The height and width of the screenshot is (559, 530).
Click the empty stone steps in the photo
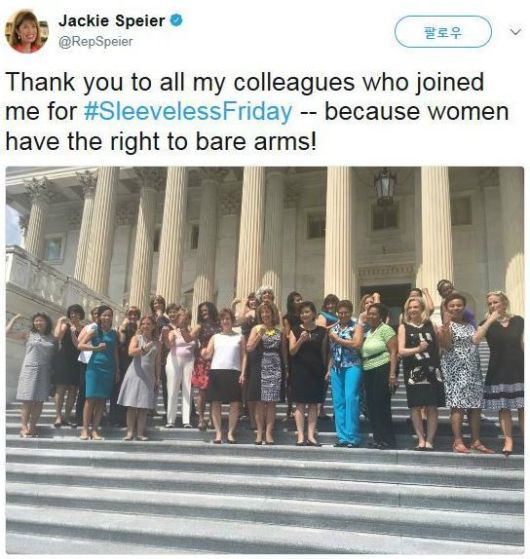pyautogui.click(x=265, y=503)
